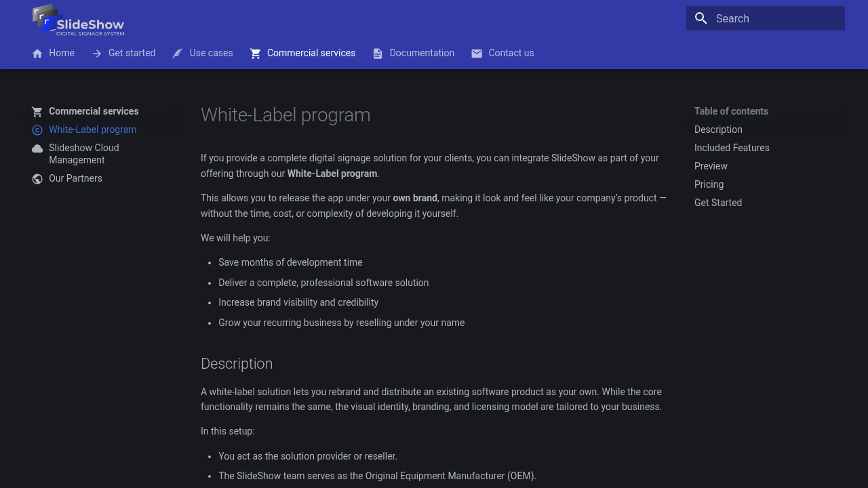Click the Use cases feather icon

(178, 54)
